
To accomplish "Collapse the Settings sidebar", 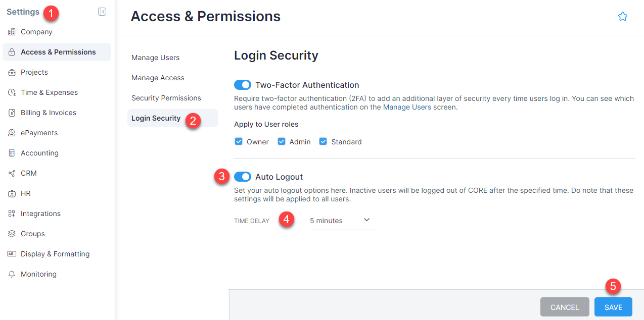I will (102, 11).
